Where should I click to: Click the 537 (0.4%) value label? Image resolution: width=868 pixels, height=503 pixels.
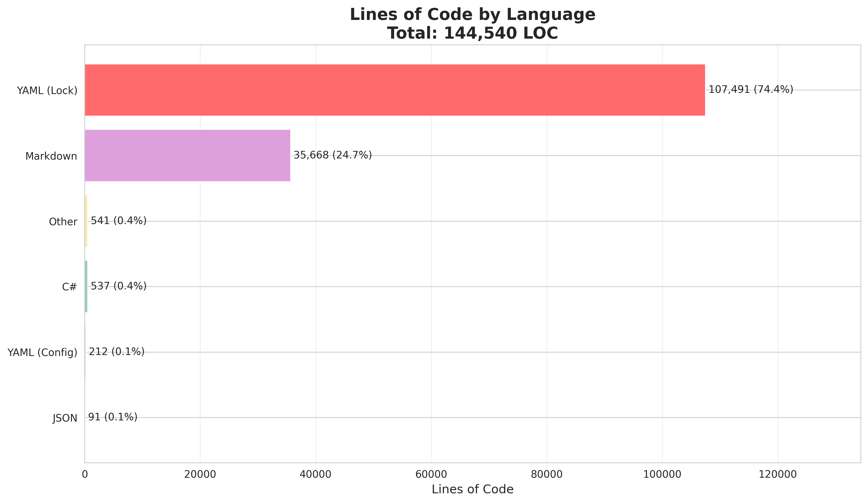118,286
